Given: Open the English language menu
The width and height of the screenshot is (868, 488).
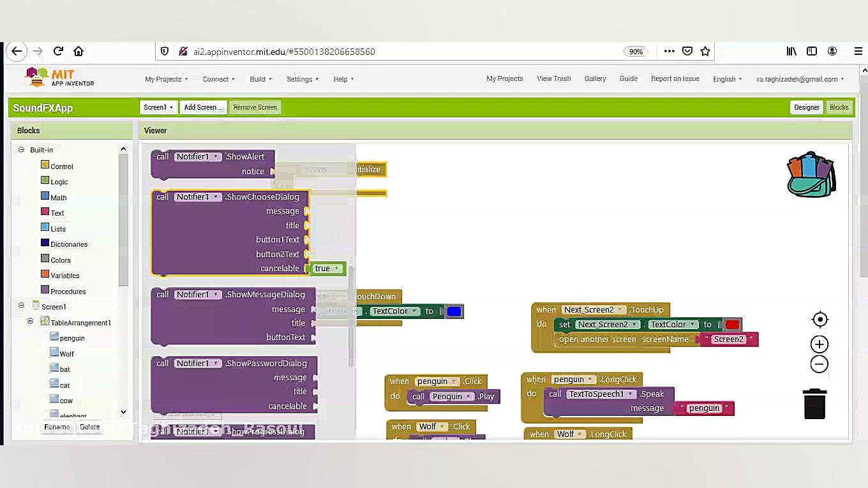Looking at the screenshot, I should [728, 79].
